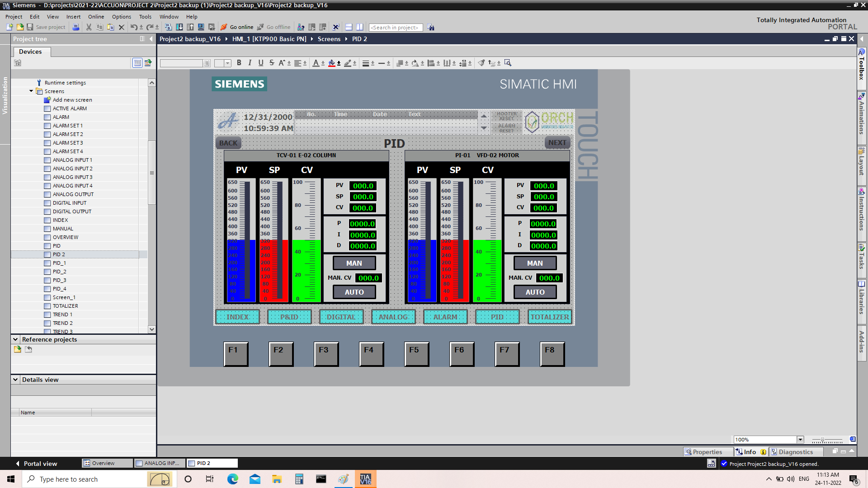Image resolution: width=868 pixels, height=488 pixels.
Task: Click the Download to device icon
Action: click(x=179, y=27)
